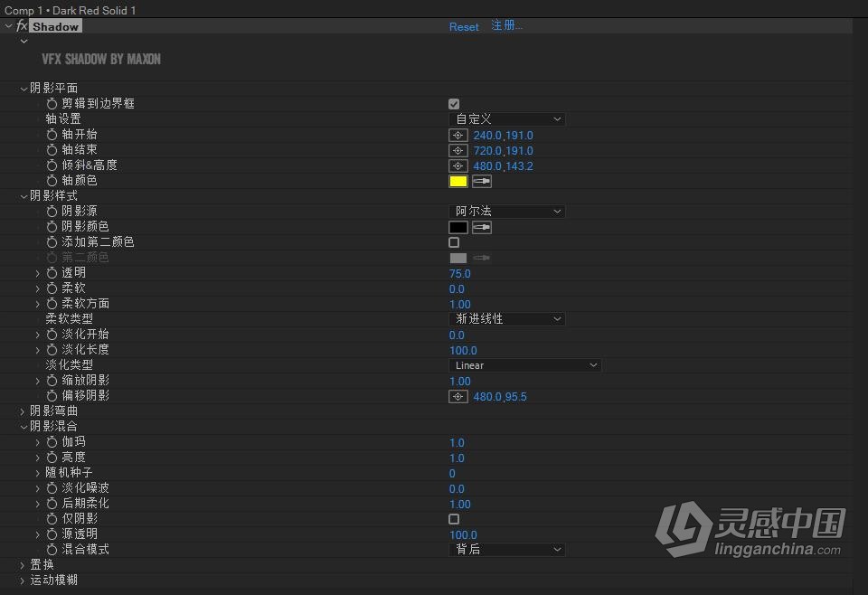Collapse the 阴影混合 group
This screenshot has width=868, height=595.
coord(24,427)
